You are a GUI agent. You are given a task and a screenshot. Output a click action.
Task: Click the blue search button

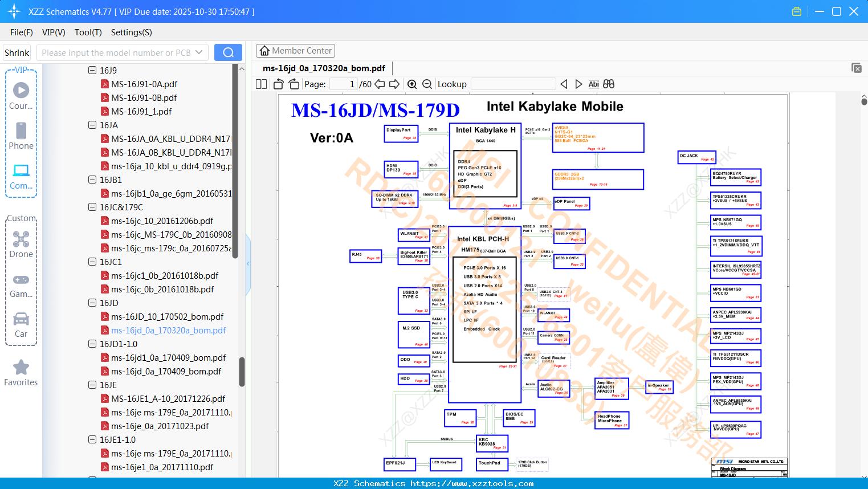pos(228,52)
